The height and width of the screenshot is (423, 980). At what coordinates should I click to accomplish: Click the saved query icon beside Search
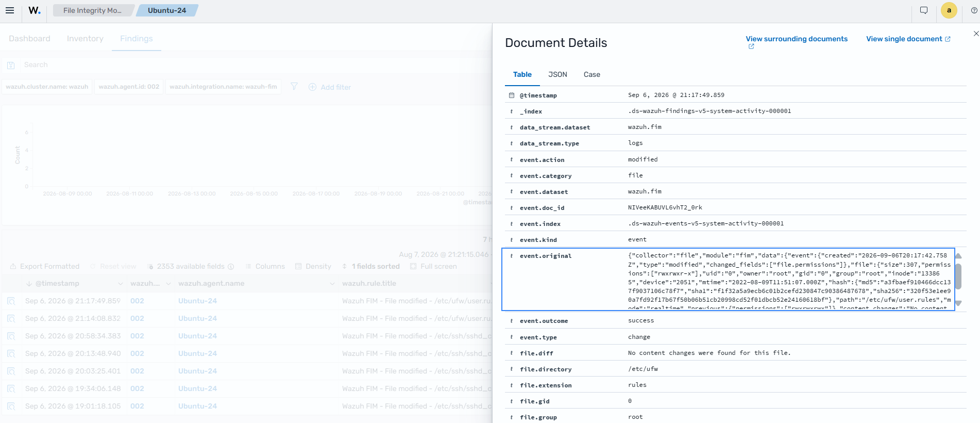tap(11, 65)
